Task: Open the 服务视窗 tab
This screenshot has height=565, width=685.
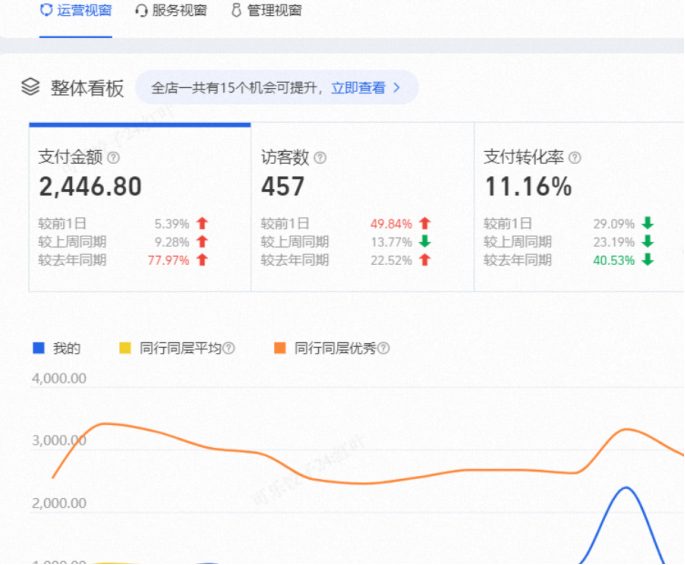Action: pyautogui.click(x=180, y=11)
